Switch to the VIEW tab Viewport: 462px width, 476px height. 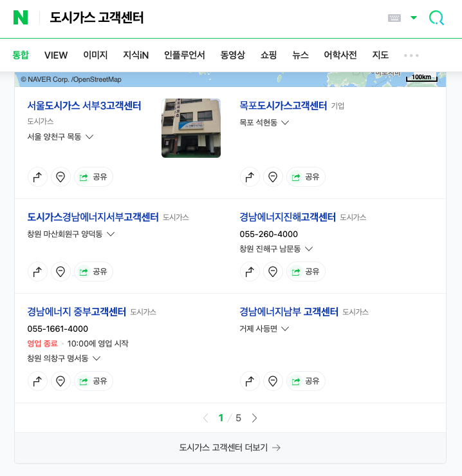click(x=56, y=55)
